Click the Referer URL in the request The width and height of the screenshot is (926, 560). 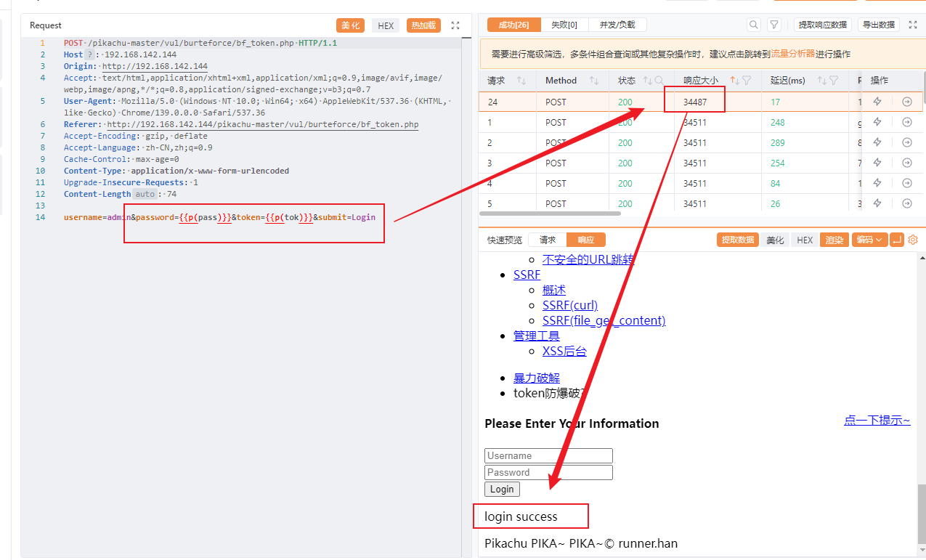(263, 124)
